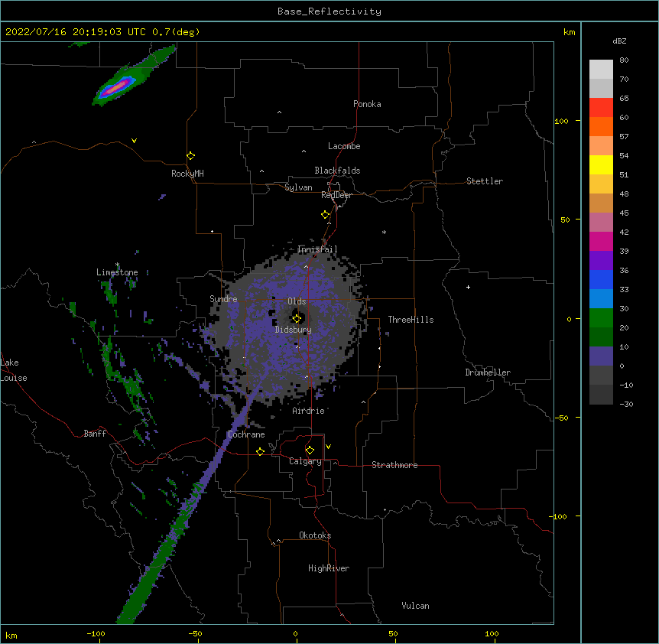The image size is (659, 644).
Task: Click the 80 dBZ light gray swatch
Action: [x=601, y=69]
